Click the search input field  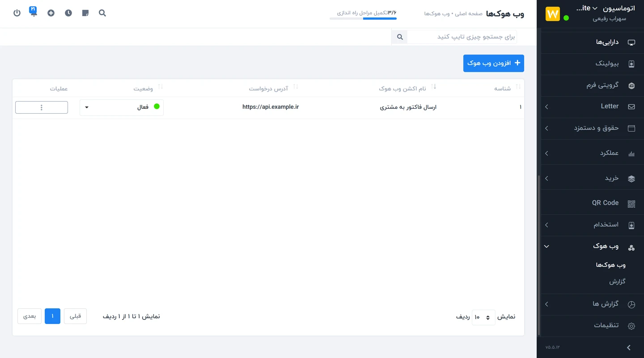click(x=462, y=37)
